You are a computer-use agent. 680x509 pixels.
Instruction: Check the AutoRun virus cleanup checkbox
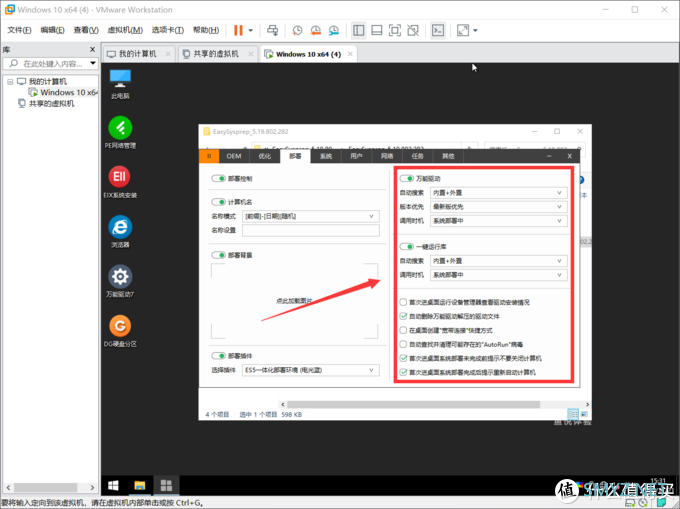(x=403, y=344)
